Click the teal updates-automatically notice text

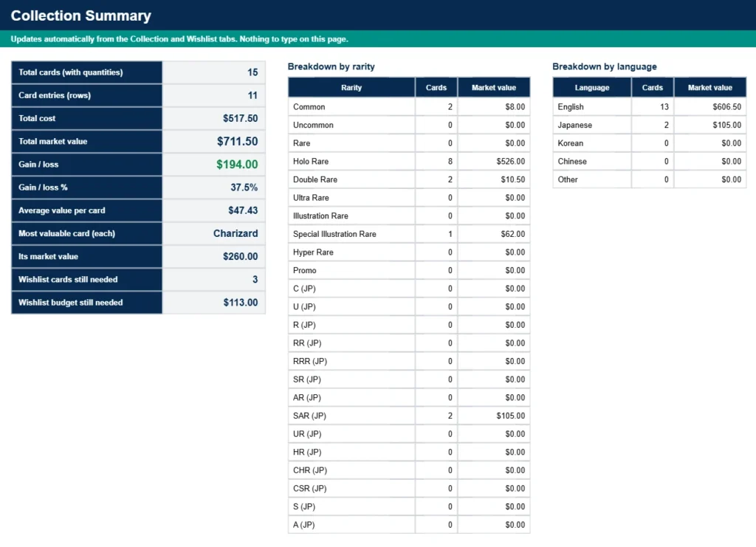click(179, 39)
